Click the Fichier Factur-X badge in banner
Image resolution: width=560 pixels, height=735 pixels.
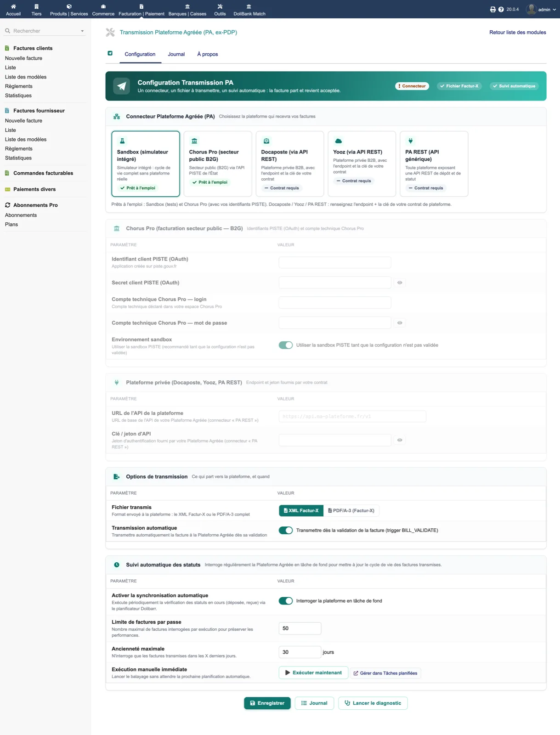(459, 86)
